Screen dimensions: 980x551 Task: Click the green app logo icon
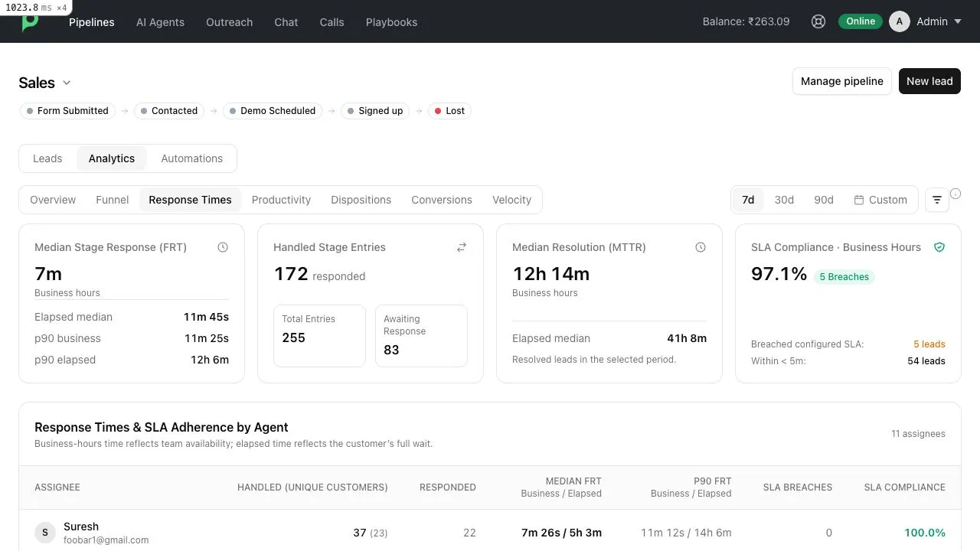click(x=30, y=23)
